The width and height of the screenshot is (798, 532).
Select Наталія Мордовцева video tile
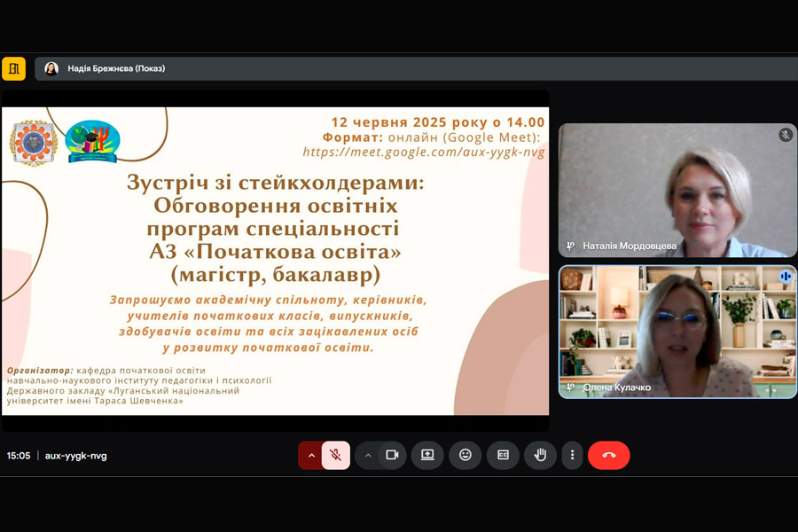pyautogui.click(x=677, y=190)
